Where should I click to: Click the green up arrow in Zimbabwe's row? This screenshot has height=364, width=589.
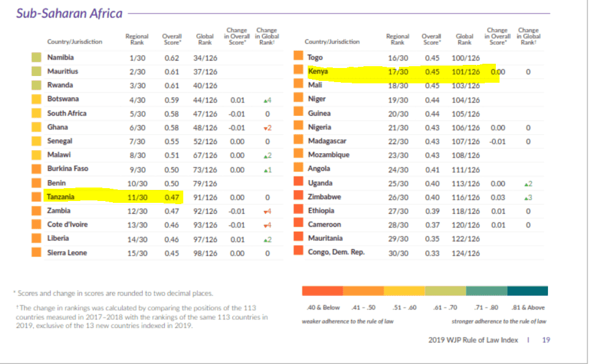[x=525, y=197]
